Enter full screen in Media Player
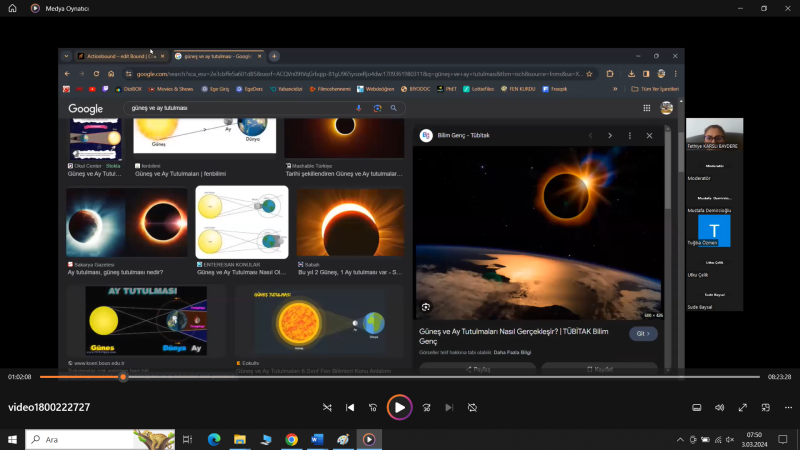The width and height of the screenshot is (800, 450). [x=743, y=407]
